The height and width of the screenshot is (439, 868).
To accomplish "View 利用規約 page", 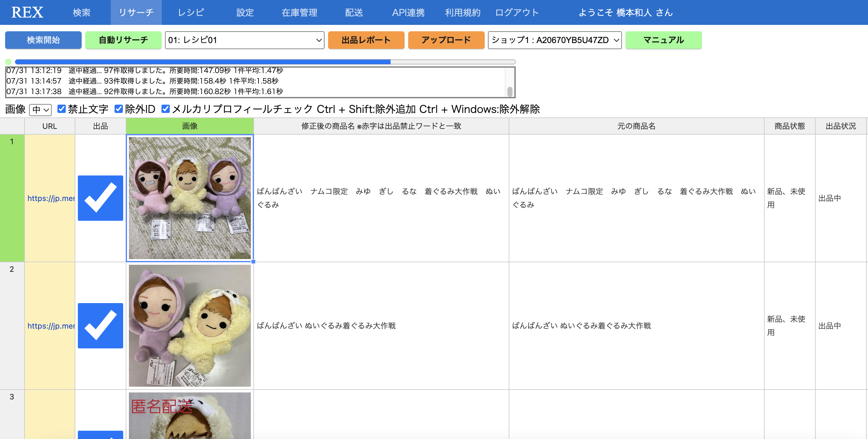I will [x=462, y=12].
